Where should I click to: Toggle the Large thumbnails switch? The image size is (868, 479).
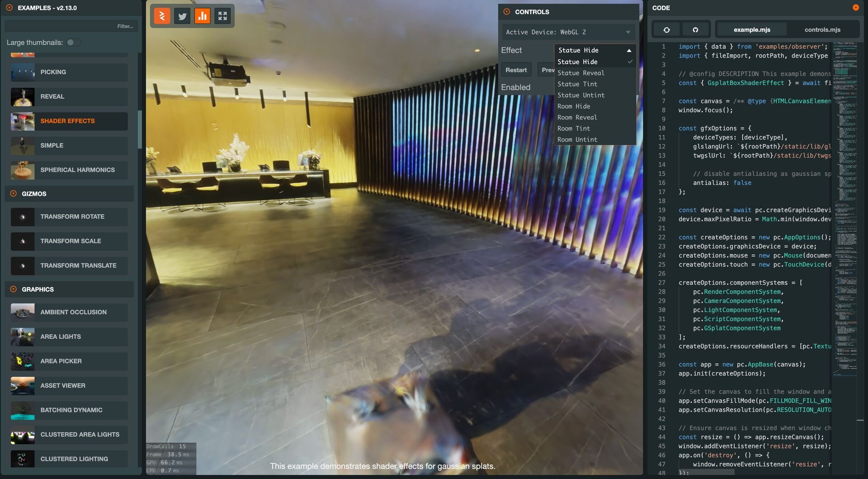74,43
